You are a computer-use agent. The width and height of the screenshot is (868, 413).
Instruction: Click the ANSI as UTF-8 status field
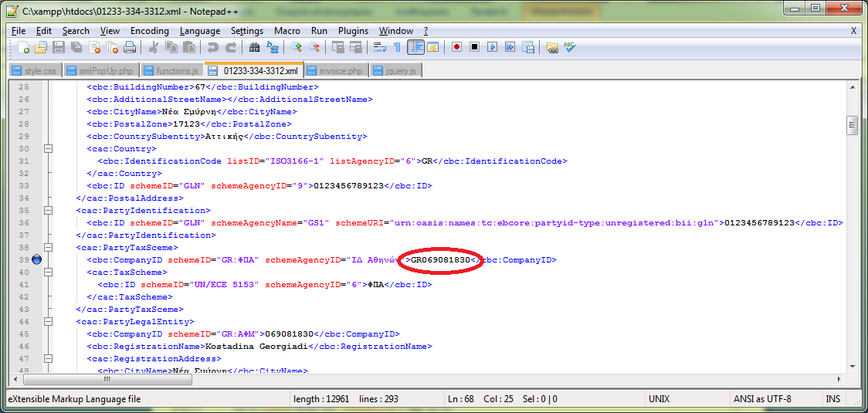click(x=775, y=398)
